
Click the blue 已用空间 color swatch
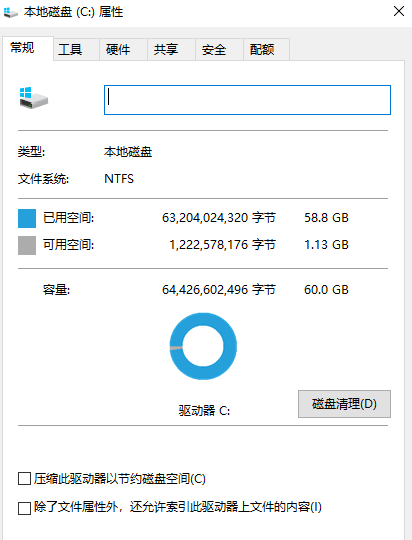coord(27,218)
